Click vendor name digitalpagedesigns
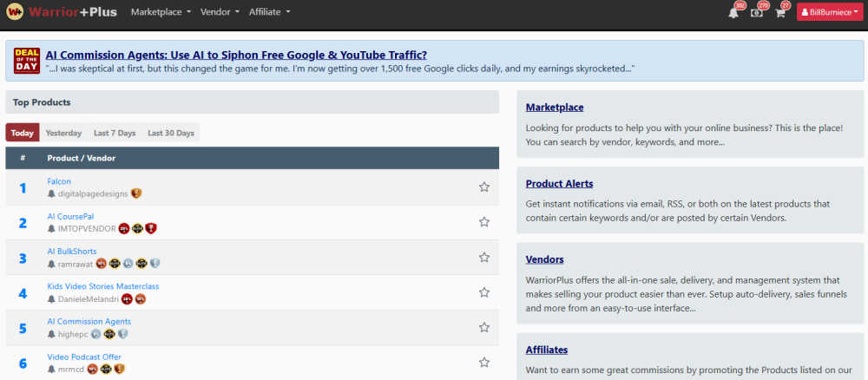The height and width of the screenshot is (380, 868). (93, 193)
